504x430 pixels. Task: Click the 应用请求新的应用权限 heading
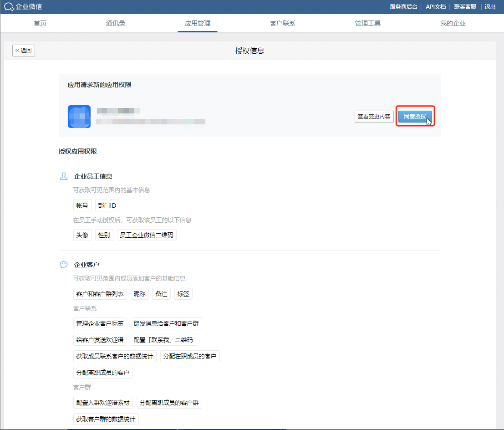click(99, 85)
